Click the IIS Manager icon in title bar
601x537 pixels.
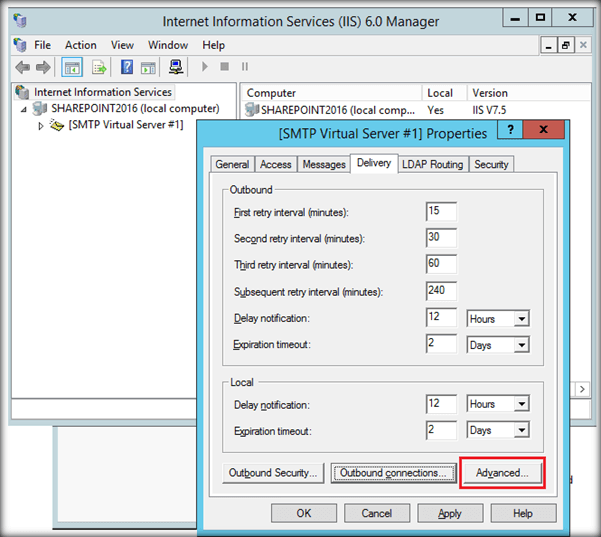tap(20, 20)
